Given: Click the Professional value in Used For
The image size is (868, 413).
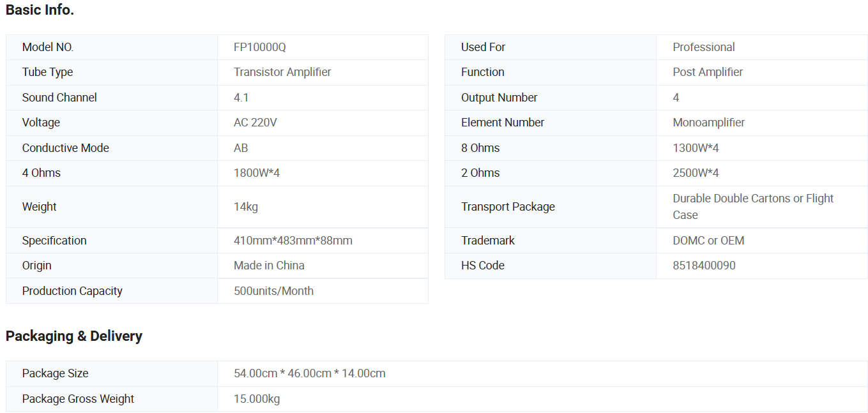Looking at the screenshot, I should click(x=703, y=47).
